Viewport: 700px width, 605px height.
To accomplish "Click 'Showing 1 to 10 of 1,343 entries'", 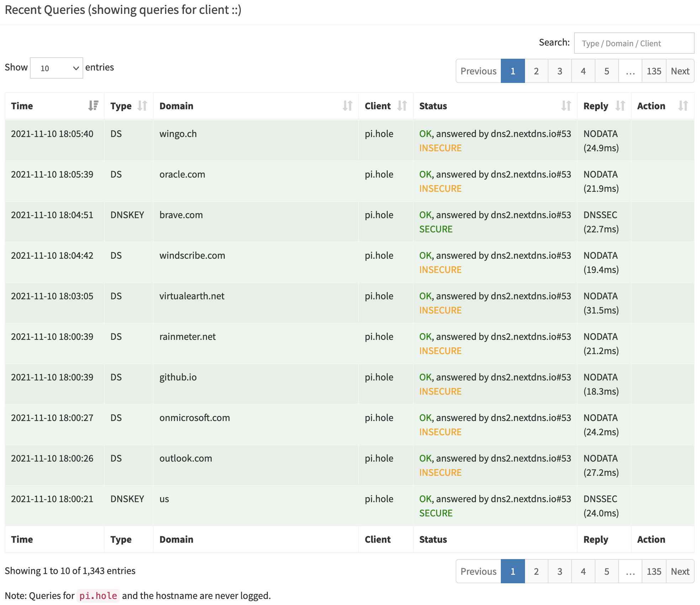I will [70, 571].
